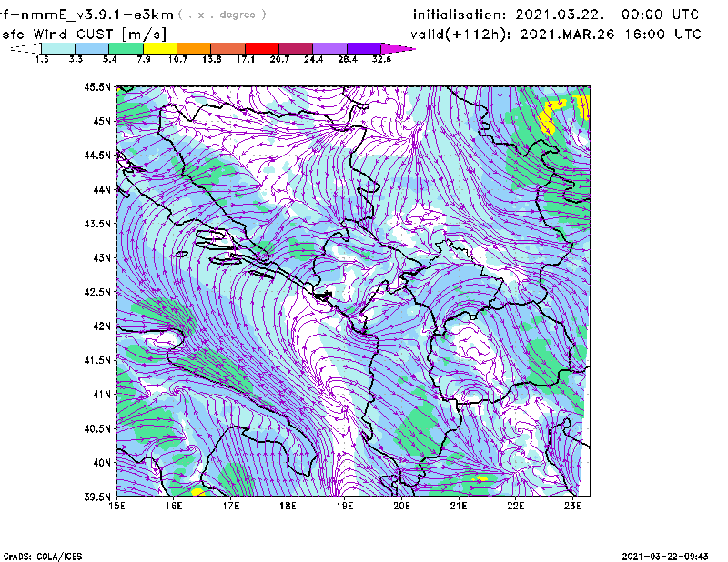The image size is (728, 562).
Task: Click longitude label "20E"
Action: (x=401, y=506)
